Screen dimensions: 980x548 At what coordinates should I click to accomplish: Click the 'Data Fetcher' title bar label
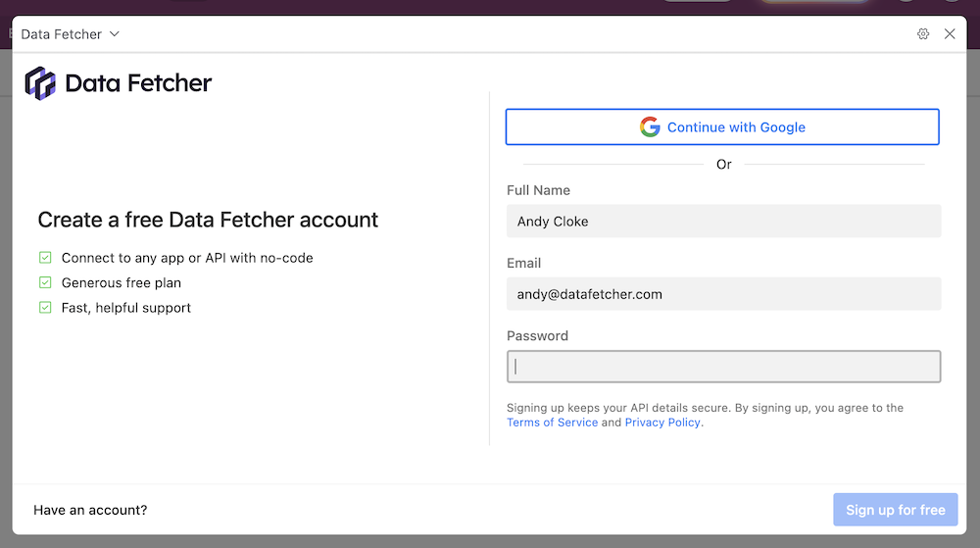61,33
